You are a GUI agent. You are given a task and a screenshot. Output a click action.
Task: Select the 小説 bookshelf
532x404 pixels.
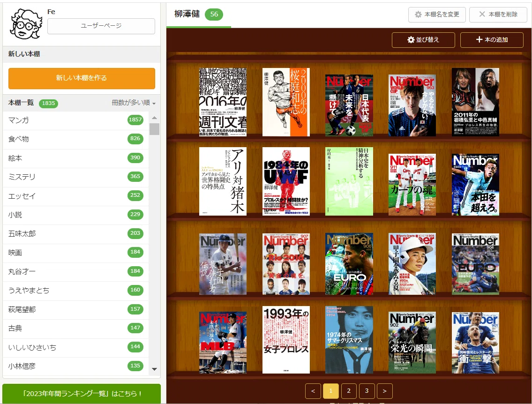pos(75,215)
